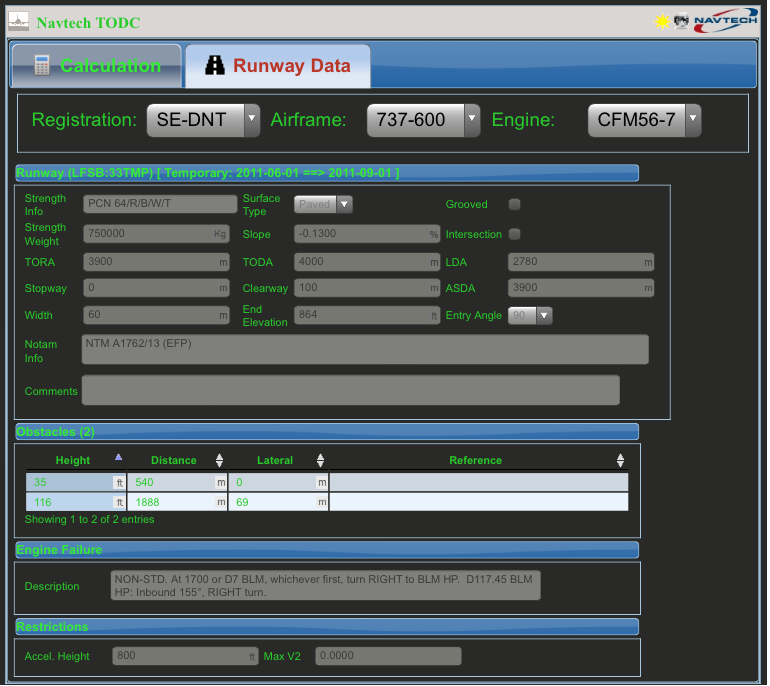Sort obstacles by Height column arrow
770x686 pixels.
coord(119,457)
